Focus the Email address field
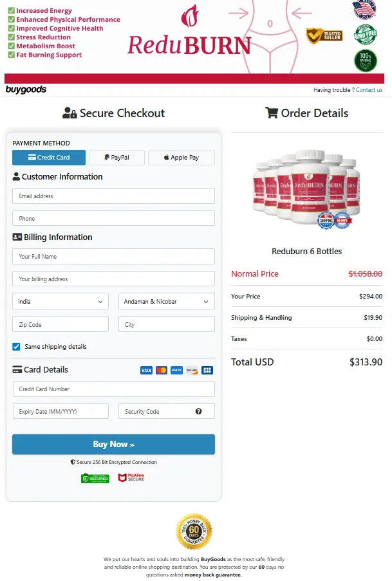The width and height of the screenshot is (392, 581). coord(113,196)
